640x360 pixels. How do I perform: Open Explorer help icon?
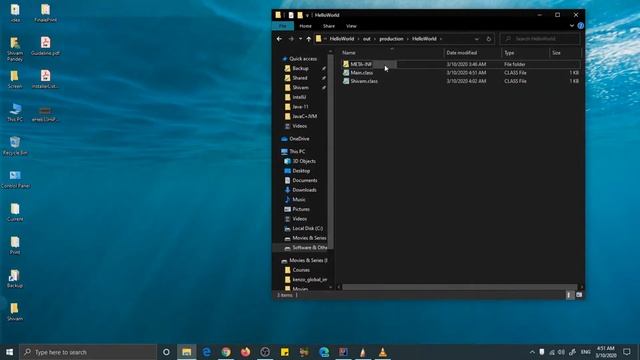click(580, 26)
